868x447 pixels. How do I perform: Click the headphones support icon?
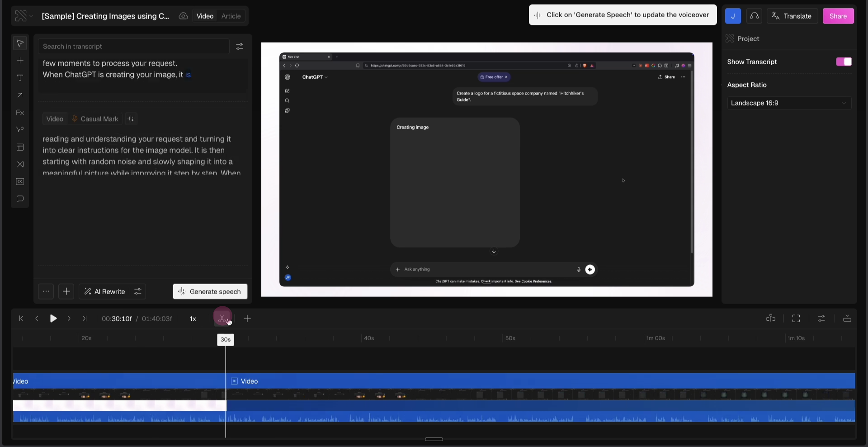click(754, 16)
